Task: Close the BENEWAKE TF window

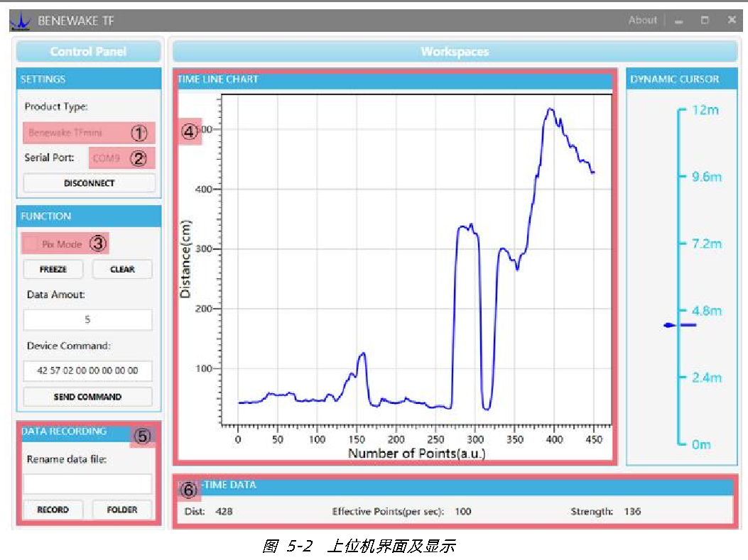Action: tap(732, 20)
